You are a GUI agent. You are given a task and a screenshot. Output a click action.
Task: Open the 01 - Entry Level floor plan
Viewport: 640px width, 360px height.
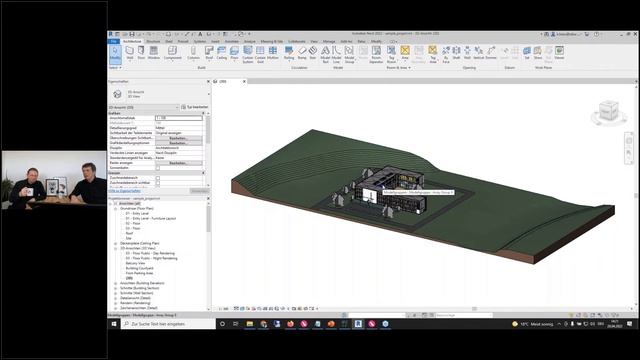click(x=137, y=213)
